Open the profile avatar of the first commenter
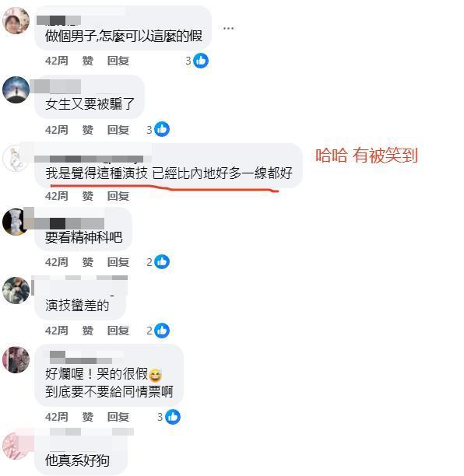 pyautogui.click(x=16, y=20)
